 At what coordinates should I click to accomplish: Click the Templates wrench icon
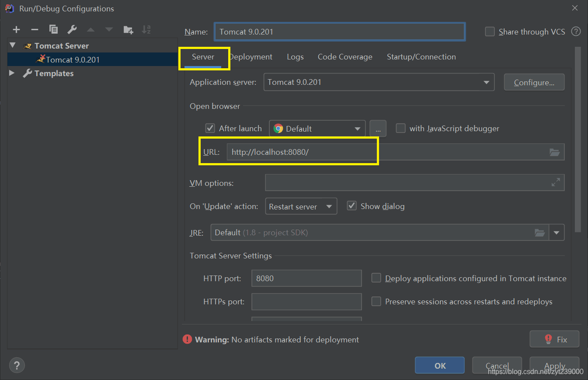[28, 73]
